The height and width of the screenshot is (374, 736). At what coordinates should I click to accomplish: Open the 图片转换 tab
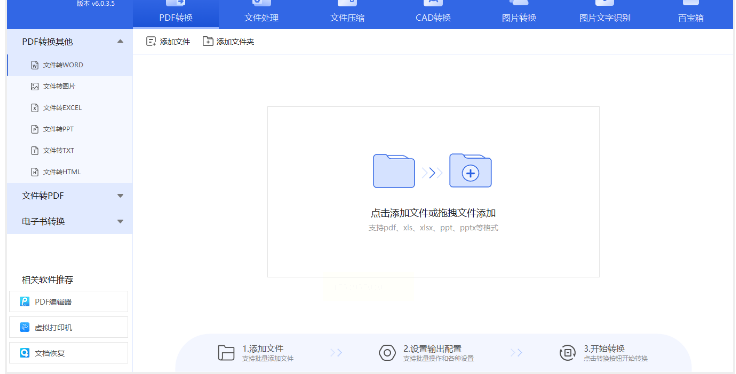[519, 14]
